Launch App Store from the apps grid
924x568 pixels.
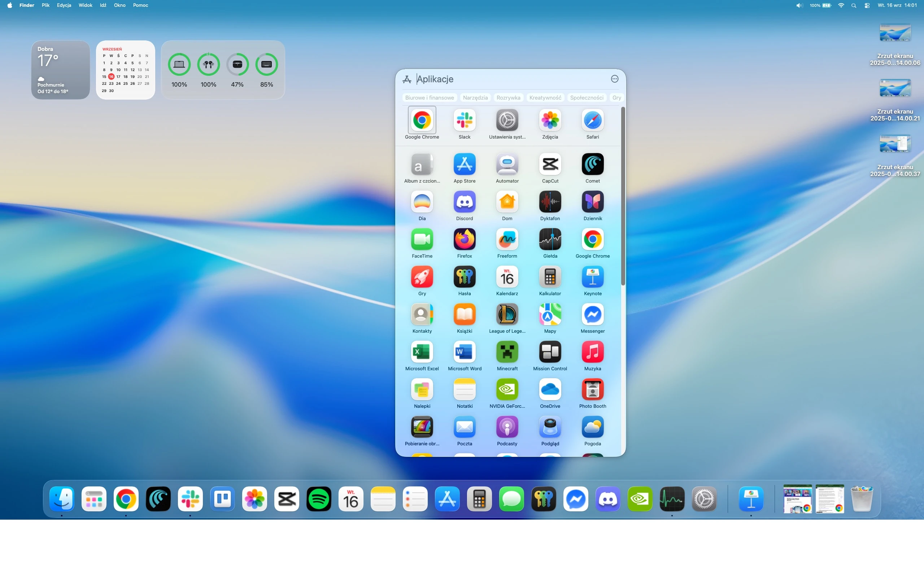(465, 164)
